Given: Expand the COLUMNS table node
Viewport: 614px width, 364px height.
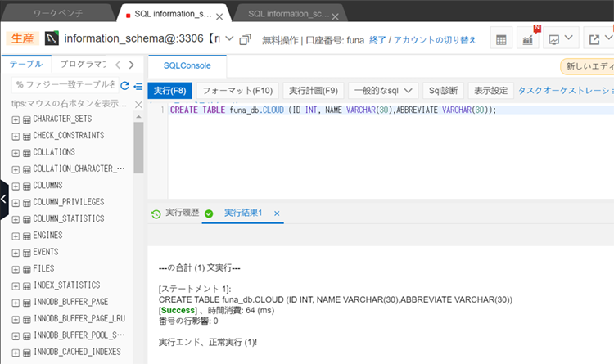Looking at the screenshot, I should [x=16, y=186].
